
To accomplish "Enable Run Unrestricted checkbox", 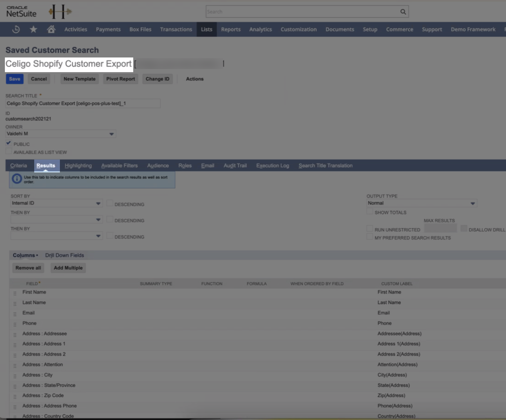I will coord(370,229).
